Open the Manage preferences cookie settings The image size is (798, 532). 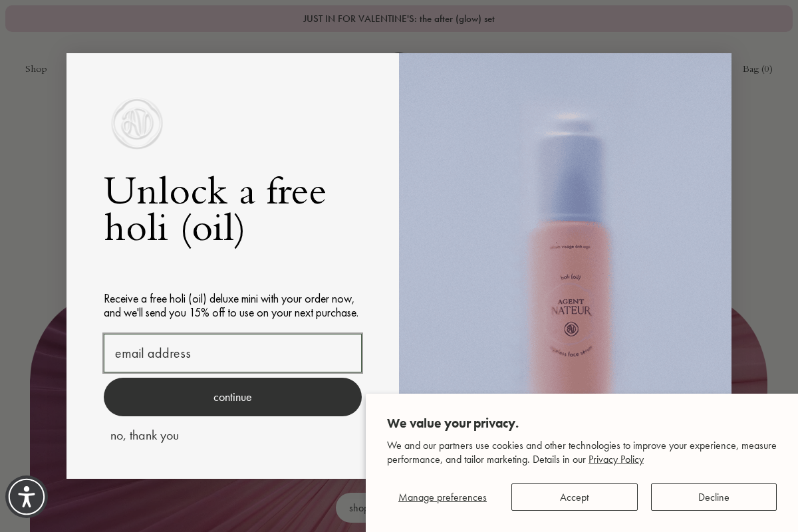click(442, 497)
